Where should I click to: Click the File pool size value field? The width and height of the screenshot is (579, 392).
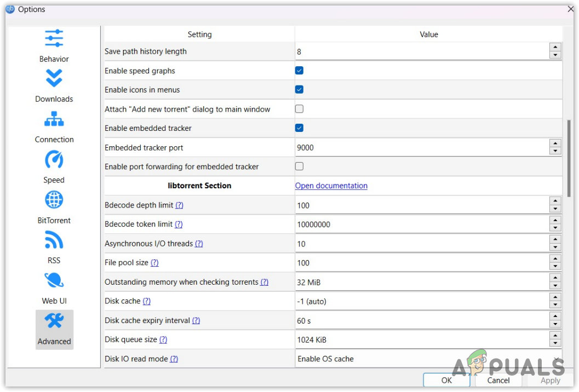[422, 263]
